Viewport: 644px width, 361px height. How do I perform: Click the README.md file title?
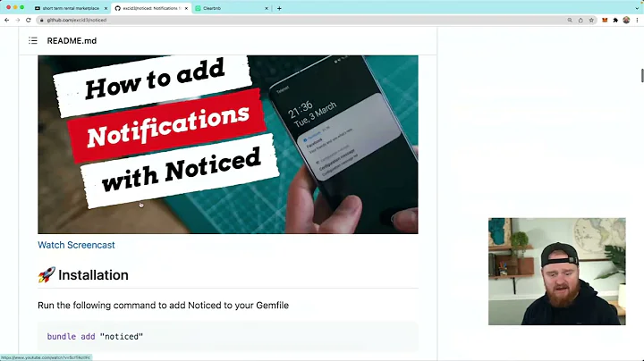tap(72, 40)
